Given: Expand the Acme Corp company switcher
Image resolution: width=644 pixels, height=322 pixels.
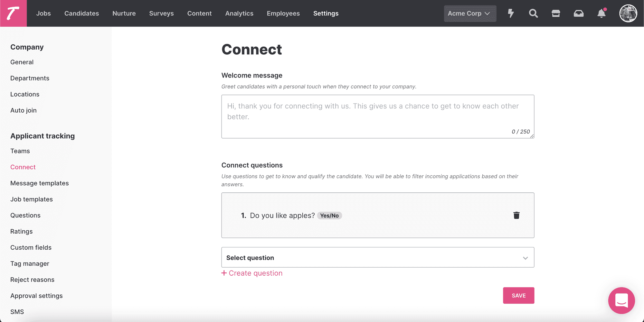Looking at the screenshot, I should (470, 14).
